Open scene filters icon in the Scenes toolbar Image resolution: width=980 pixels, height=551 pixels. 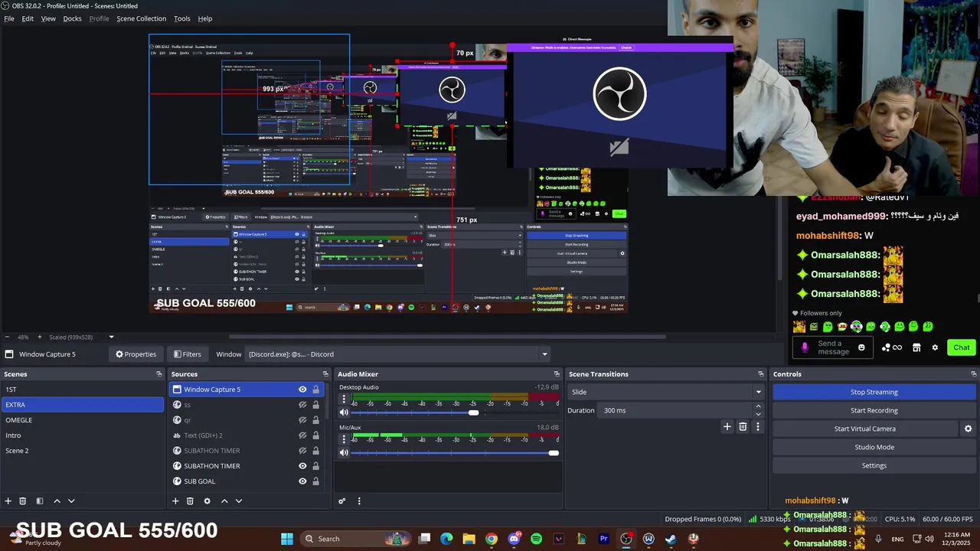point(39,501)
